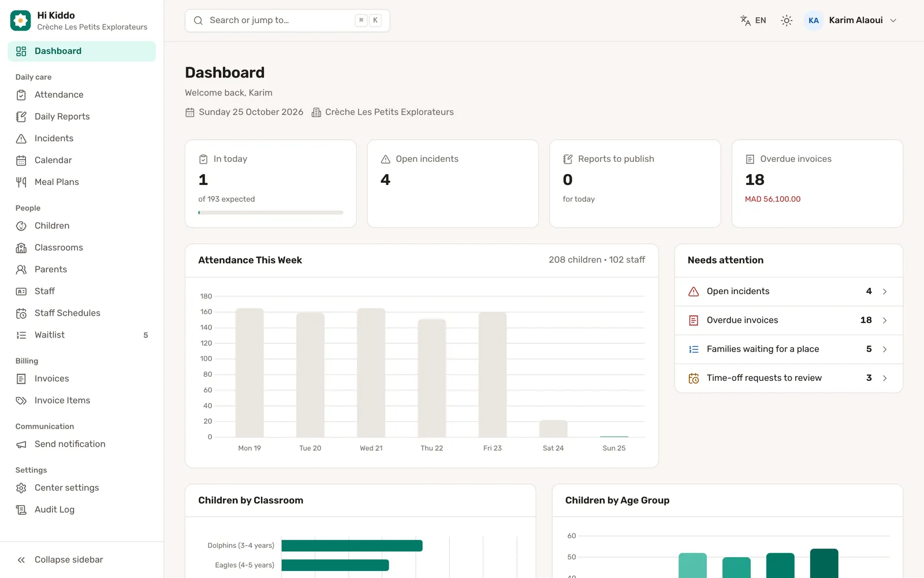Open Waitlist with 5 pending

coord(81,335)
